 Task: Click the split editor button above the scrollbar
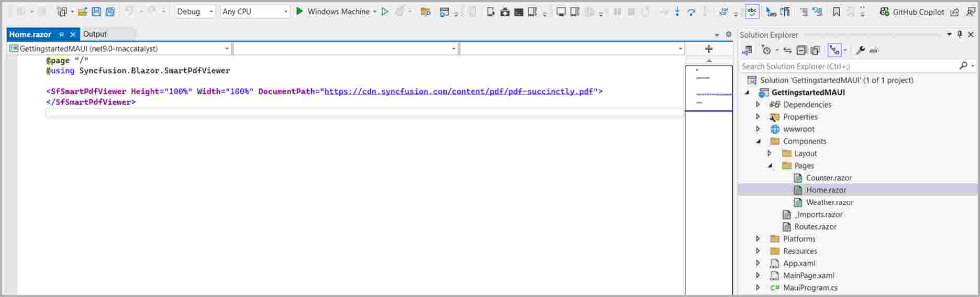point(709,49)
